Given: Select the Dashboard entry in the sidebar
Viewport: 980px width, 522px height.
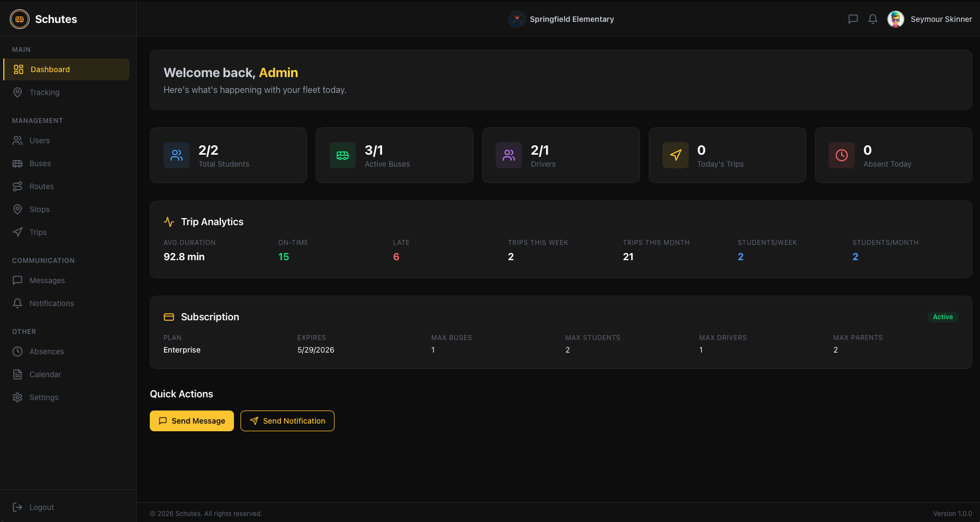Looking at the screenshot, I should pyautogui.click(x=50, y=69).
